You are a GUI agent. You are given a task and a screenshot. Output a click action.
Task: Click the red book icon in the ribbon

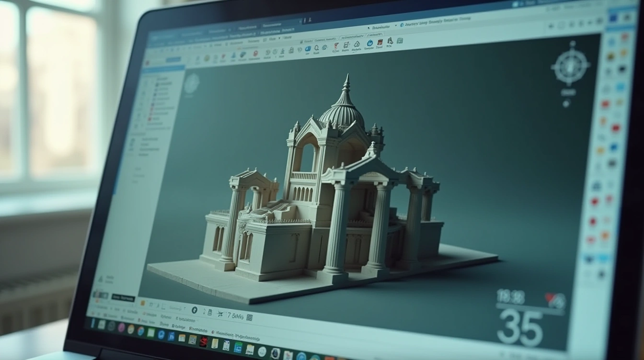379,43
